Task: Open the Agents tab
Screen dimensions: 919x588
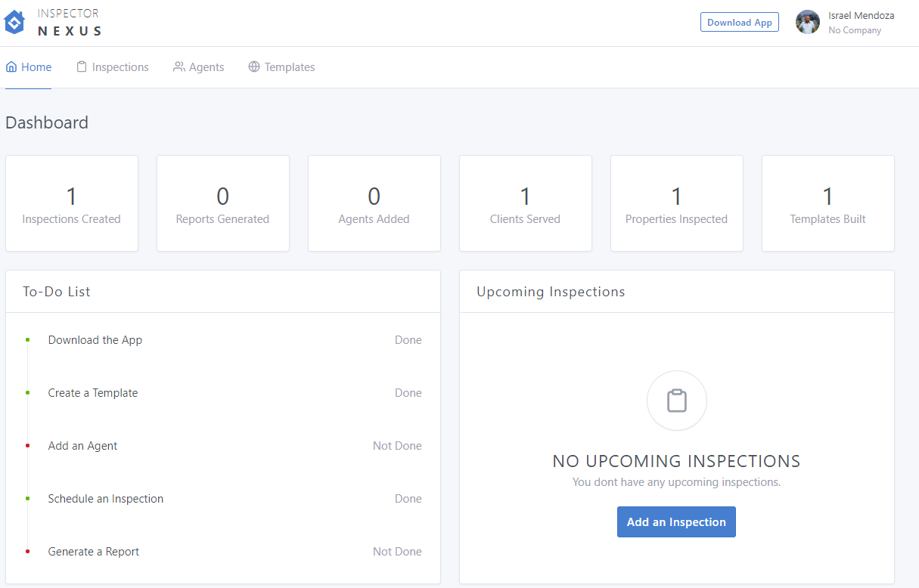Action: pos(206,67)
